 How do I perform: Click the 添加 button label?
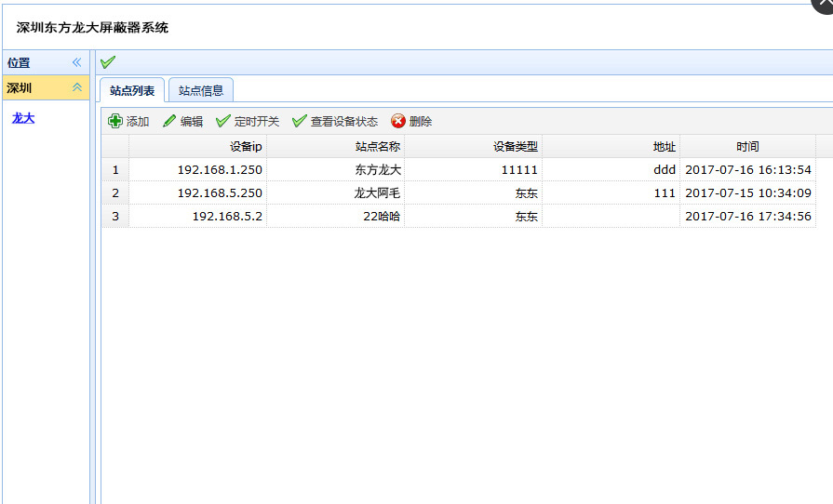[138, 122]
